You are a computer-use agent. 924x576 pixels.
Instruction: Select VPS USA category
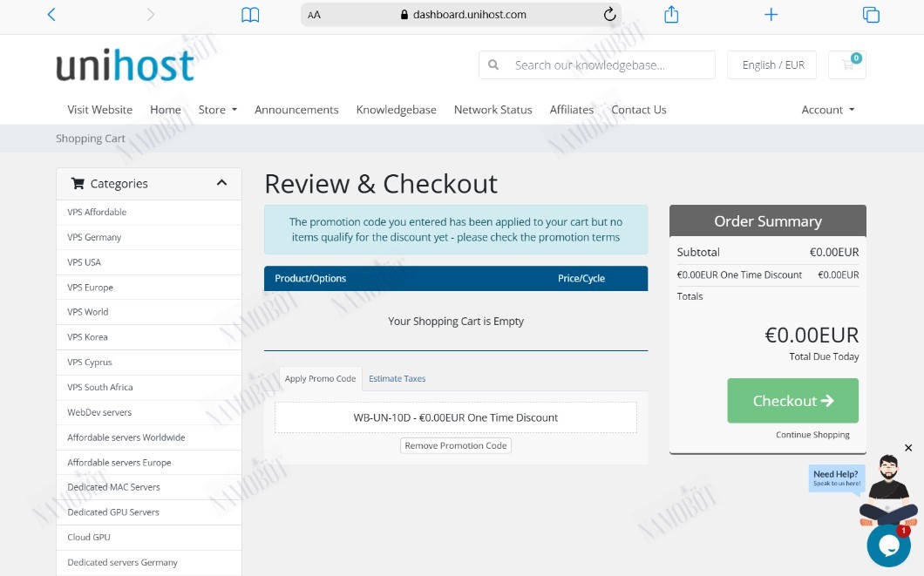[149, 262]
